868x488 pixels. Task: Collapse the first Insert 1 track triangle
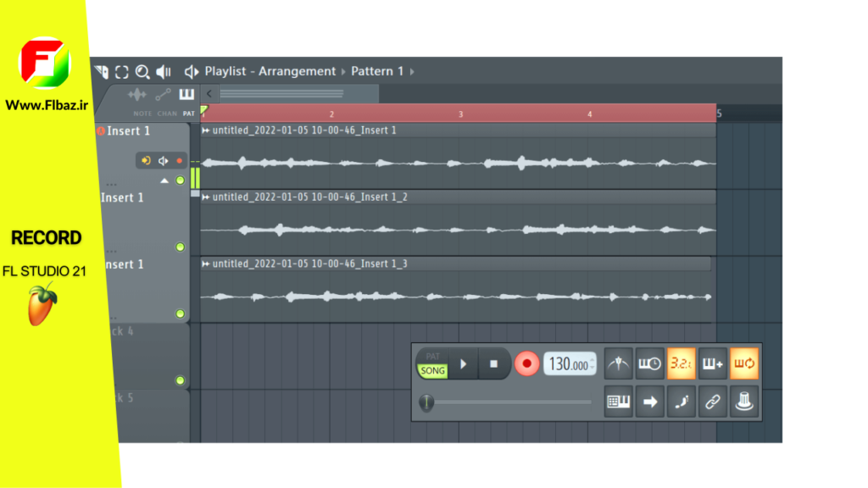(164, 181)
